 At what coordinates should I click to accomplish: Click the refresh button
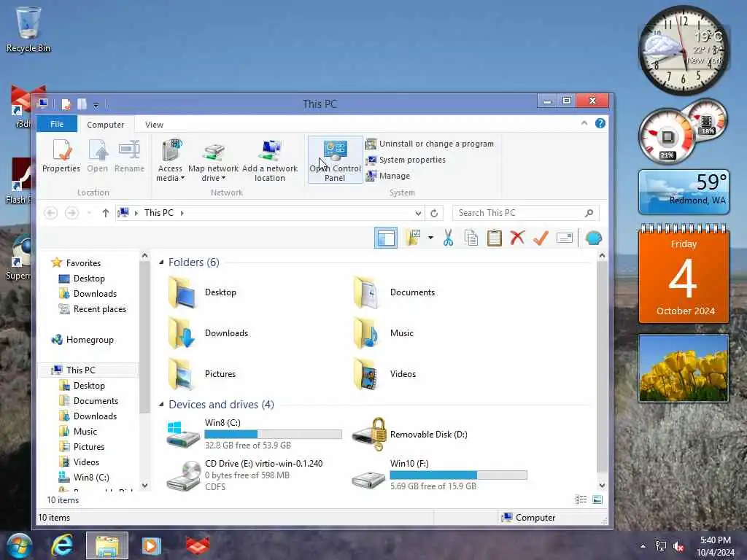(434, 214)
